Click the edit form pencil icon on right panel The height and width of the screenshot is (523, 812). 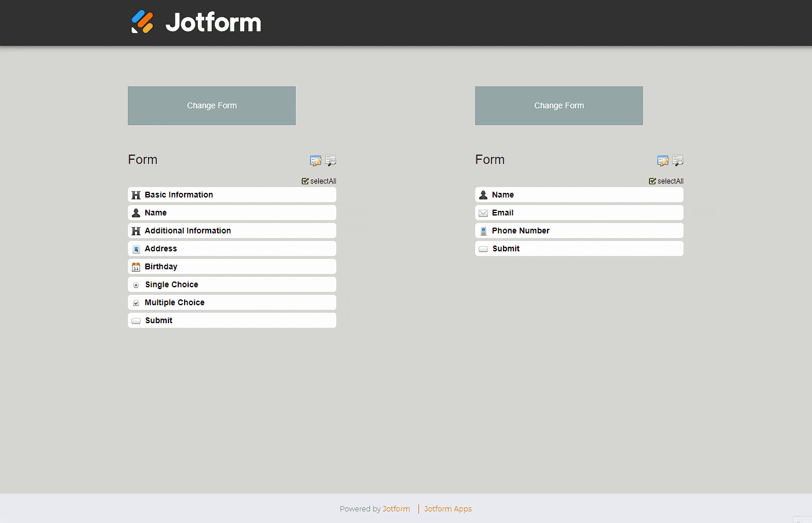(x=663, y=160)
